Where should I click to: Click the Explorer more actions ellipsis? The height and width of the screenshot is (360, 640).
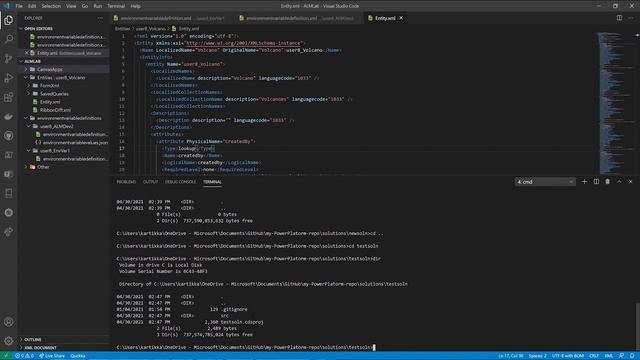pos(100,18)
